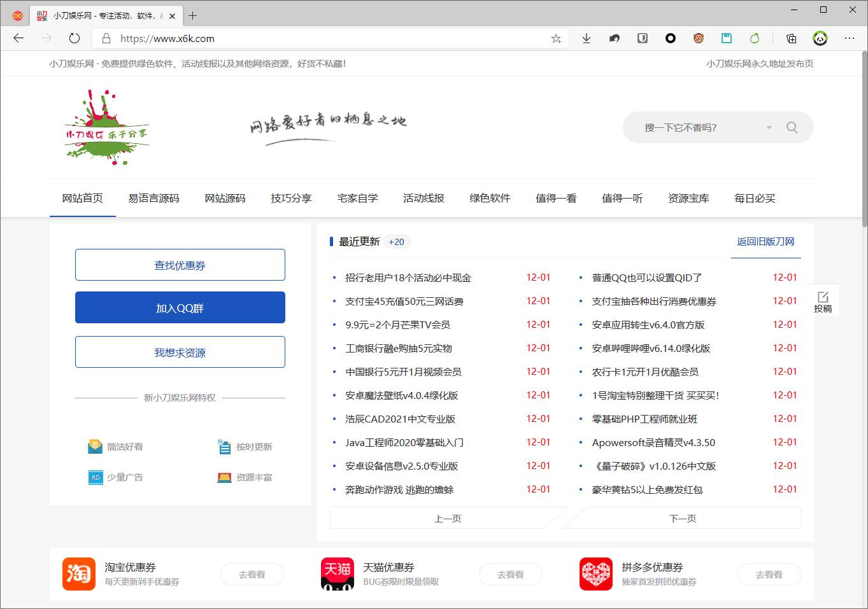Click the 加入QQ群 button

tap(180, 308)
